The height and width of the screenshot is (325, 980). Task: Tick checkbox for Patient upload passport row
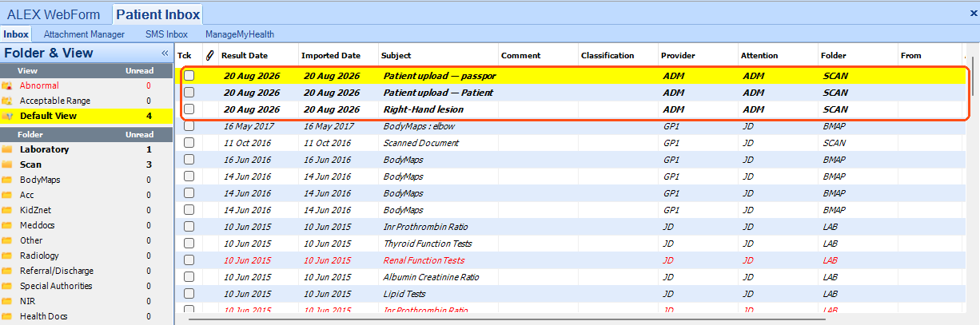pos(189,76)
